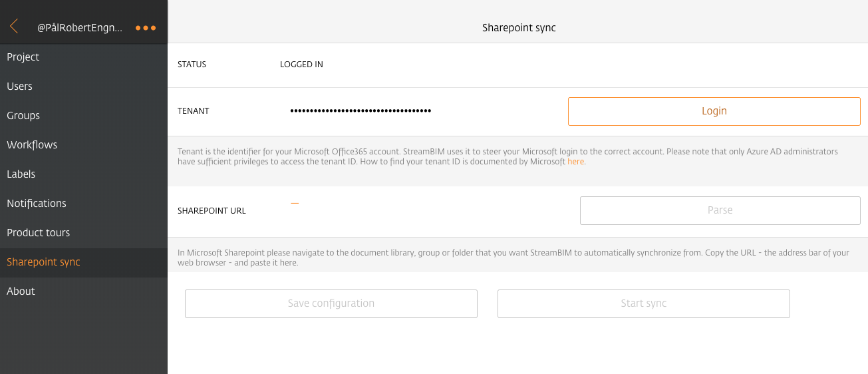The width and height of the screenshot is (868, 374).
Task: Click the 'Sharepoint sync' page title
Action: click(519, 28)
